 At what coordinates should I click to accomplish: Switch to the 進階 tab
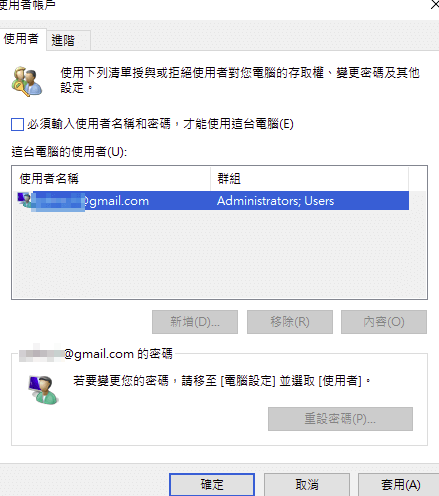[63, 41]
